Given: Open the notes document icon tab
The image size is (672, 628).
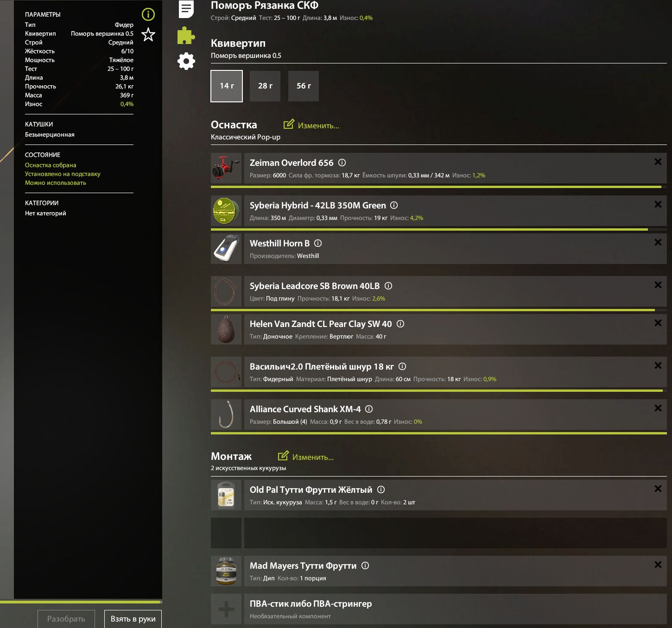Looking at the screenshot, I should (186, 9).
